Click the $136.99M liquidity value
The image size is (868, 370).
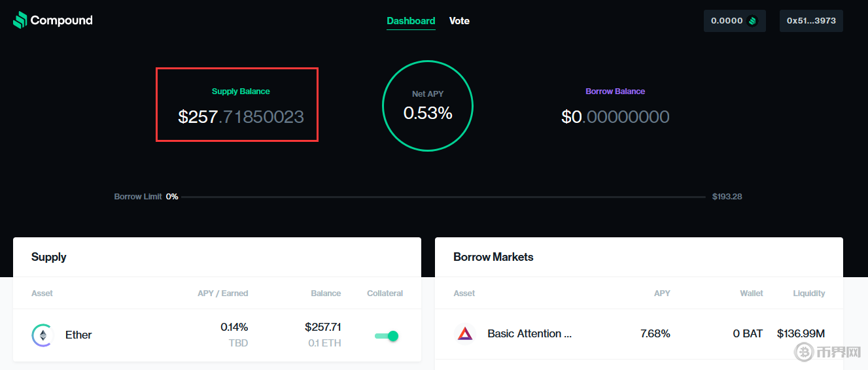(x=801, y=334)
